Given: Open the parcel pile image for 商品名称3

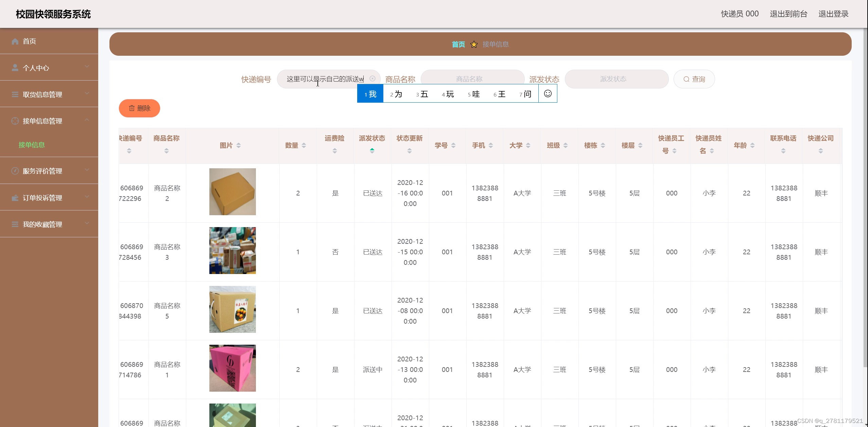Looking at the screenshot, I should tap(232, 251).
